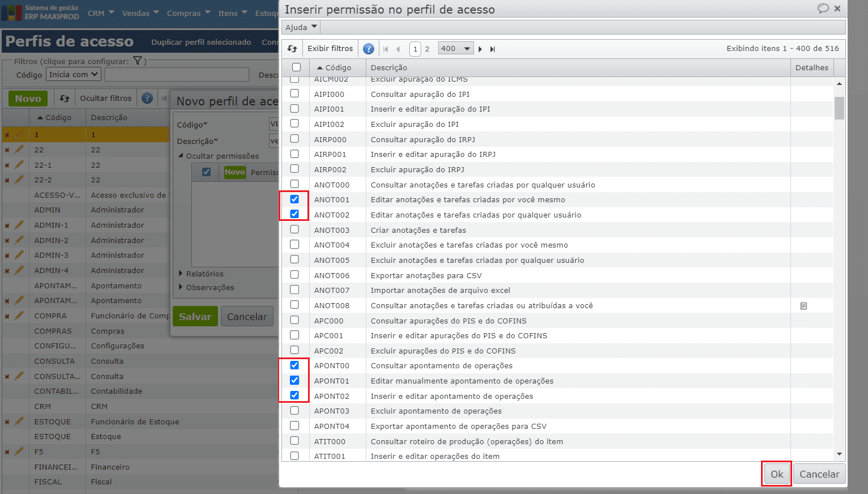Open the Compras menu dropdown
The height and width of the screenshot is (494, 868).
click(189, 13)
